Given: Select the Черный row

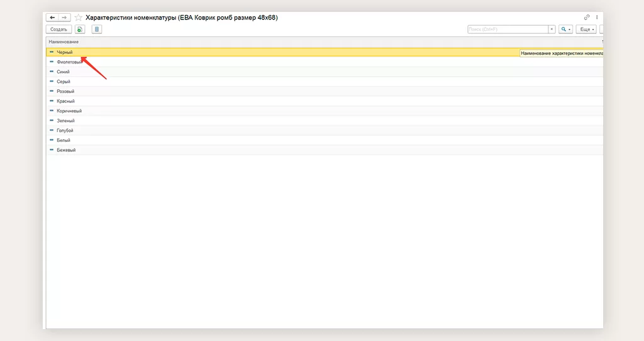Looking at the screenshot, I should tap(65, 52).
